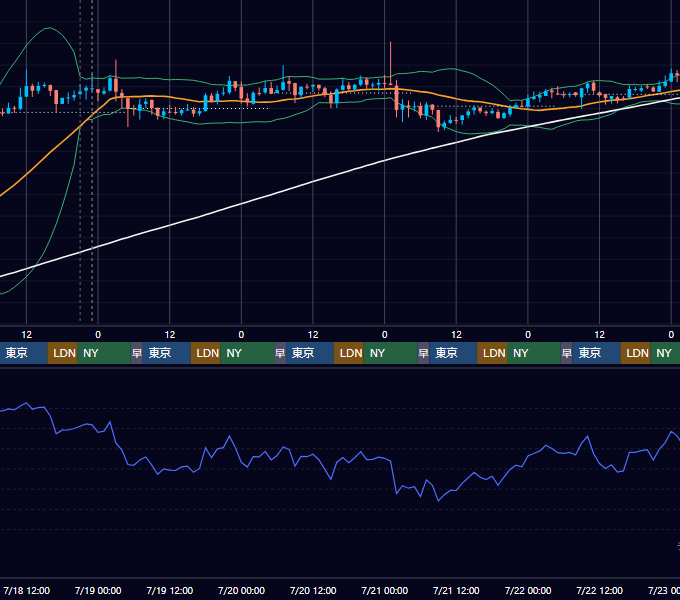Click the 7/20 00:00 date label
This screenshot has height=600, width=680.
click(241, 590)
